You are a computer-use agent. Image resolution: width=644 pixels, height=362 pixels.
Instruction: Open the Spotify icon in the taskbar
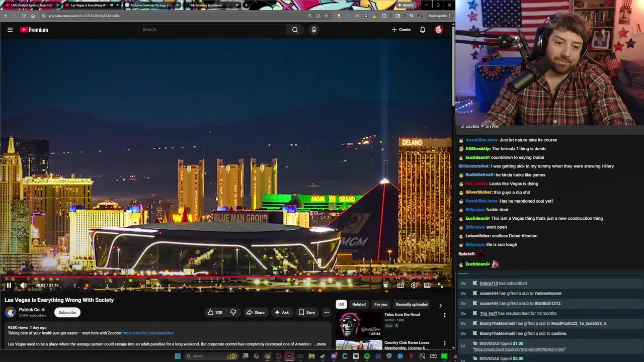[367, 356]
